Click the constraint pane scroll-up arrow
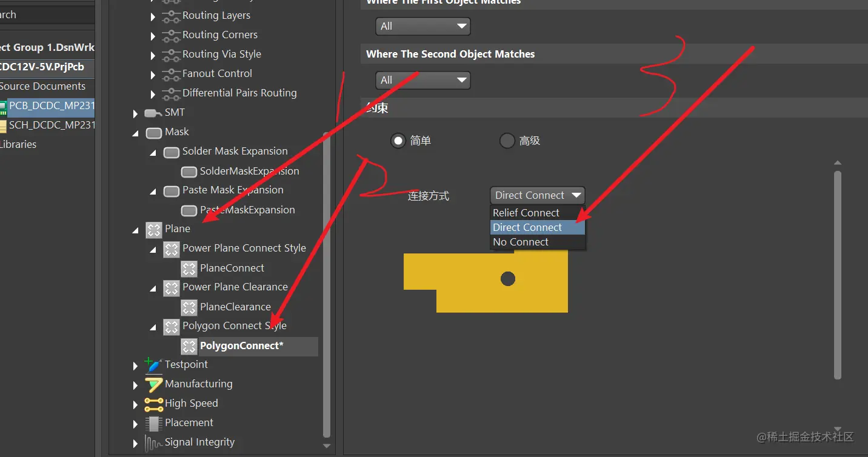 [838, 163]
